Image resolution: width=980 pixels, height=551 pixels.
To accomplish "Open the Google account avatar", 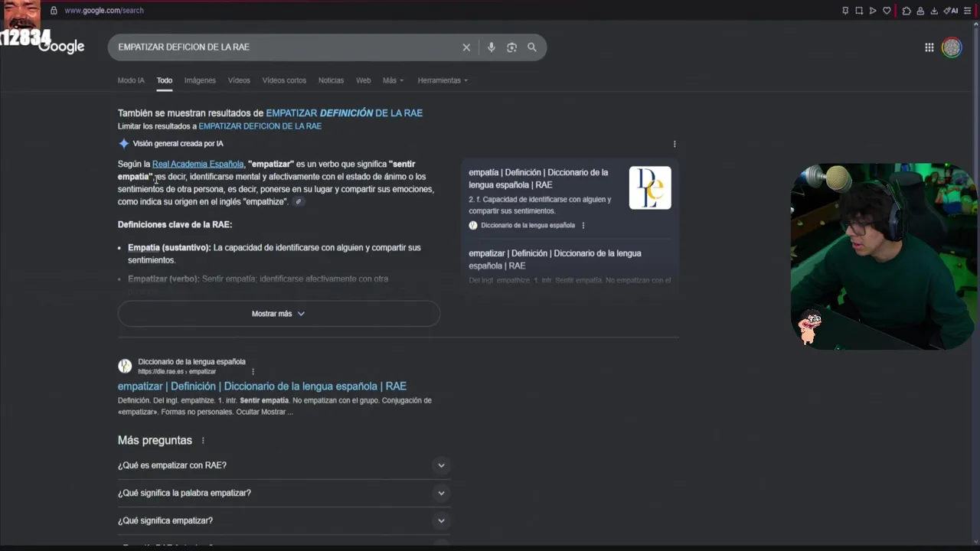I will pos(952,47).
